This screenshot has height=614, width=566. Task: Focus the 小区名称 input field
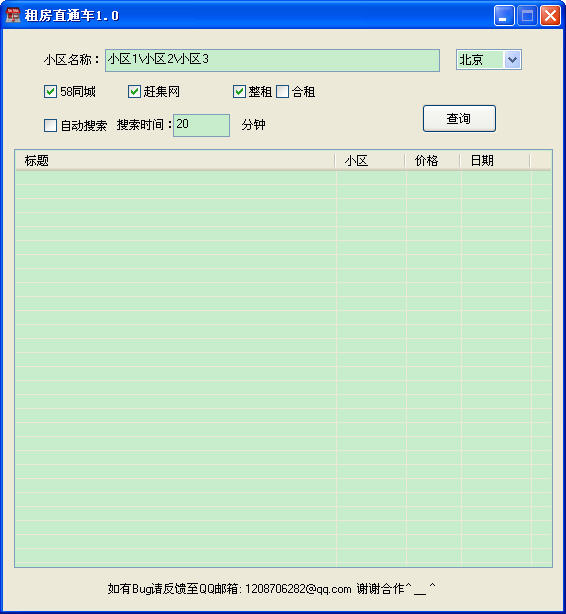tap(272, 60)
